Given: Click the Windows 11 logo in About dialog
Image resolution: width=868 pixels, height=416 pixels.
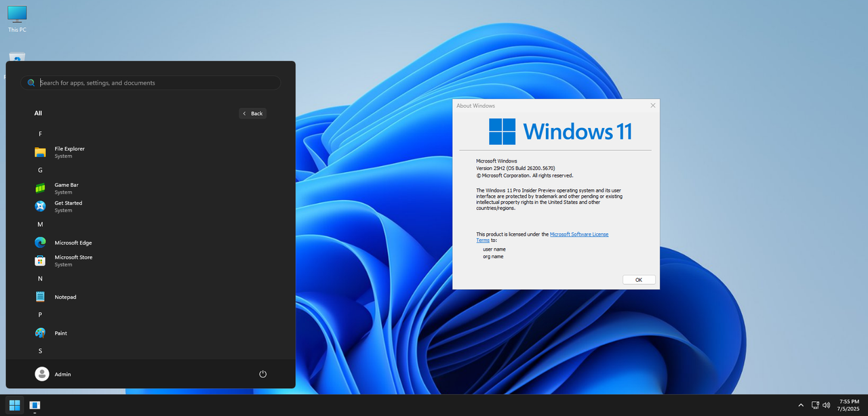Looking at the screenshot, I should click(x=560, y=131).
